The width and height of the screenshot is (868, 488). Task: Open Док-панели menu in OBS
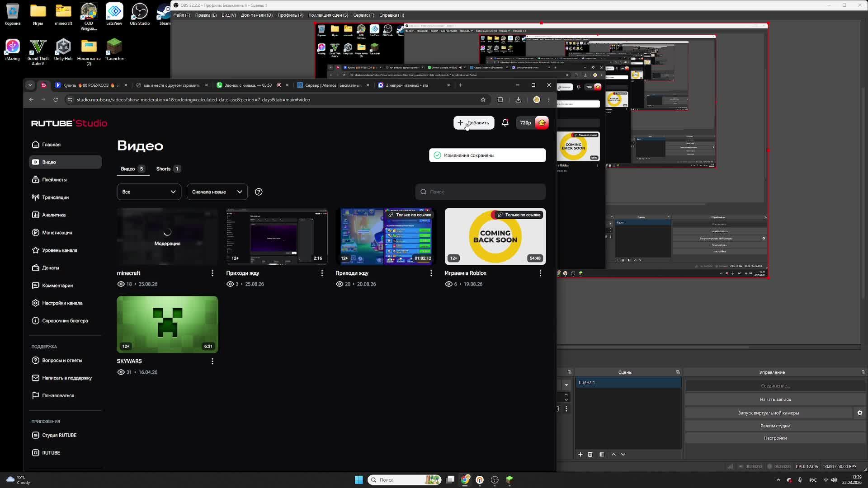(x=257, y=15)
